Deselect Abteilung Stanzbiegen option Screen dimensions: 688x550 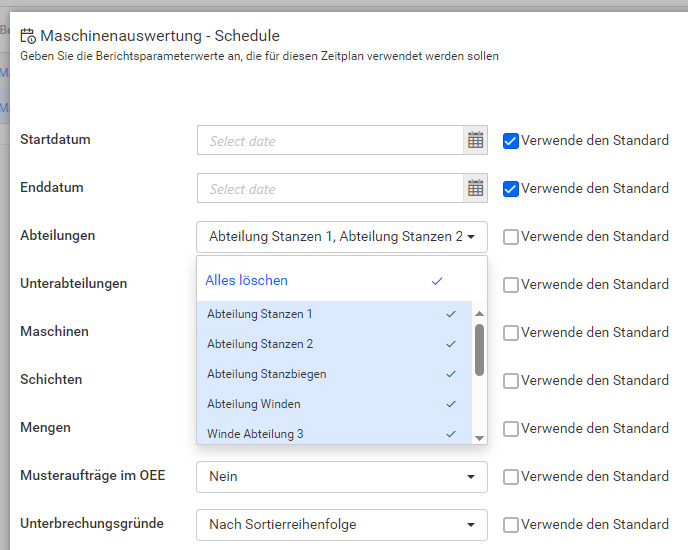click(330, 374)
